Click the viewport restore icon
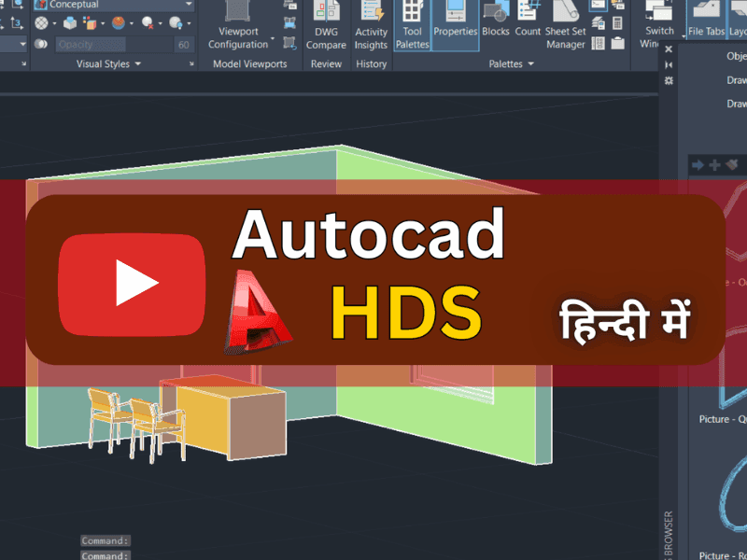The width and height of the screenshot is (747, 560). tap(289, 43)
